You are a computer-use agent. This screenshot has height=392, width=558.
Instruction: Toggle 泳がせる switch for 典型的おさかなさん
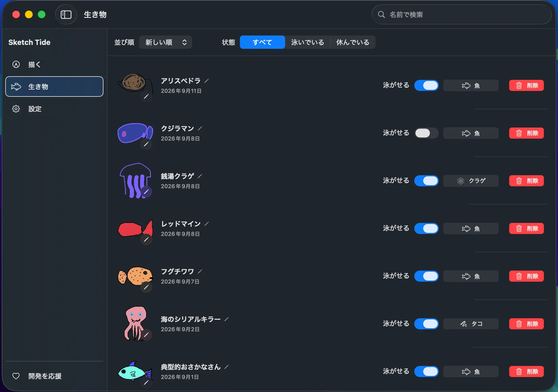(427, 371)
